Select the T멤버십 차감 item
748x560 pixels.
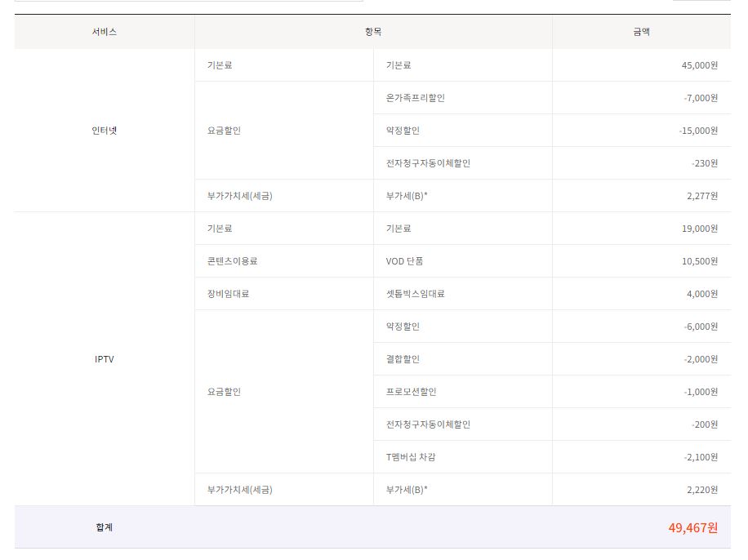[x=410, y=457]
